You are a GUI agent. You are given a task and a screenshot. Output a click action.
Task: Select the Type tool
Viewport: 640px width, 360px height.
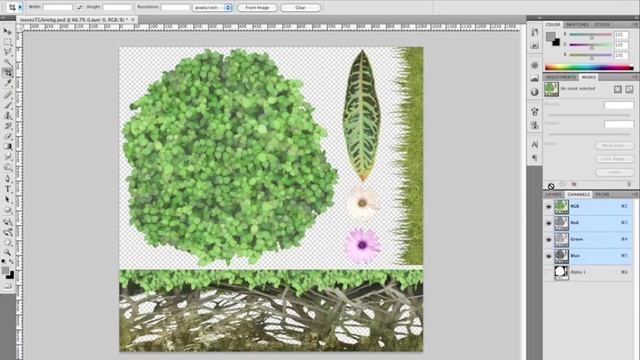click(x=7, y=189)
